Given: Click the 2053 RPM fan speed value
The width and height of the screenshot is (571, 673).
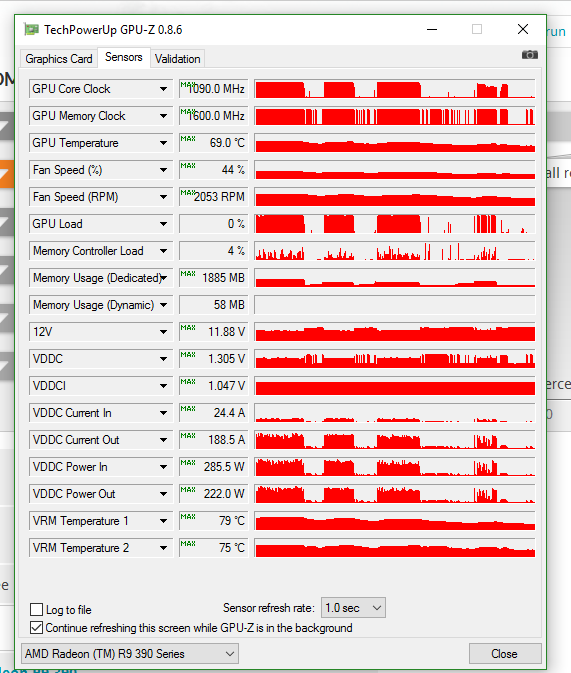Looking at the screenshot, I should (213, 197).
